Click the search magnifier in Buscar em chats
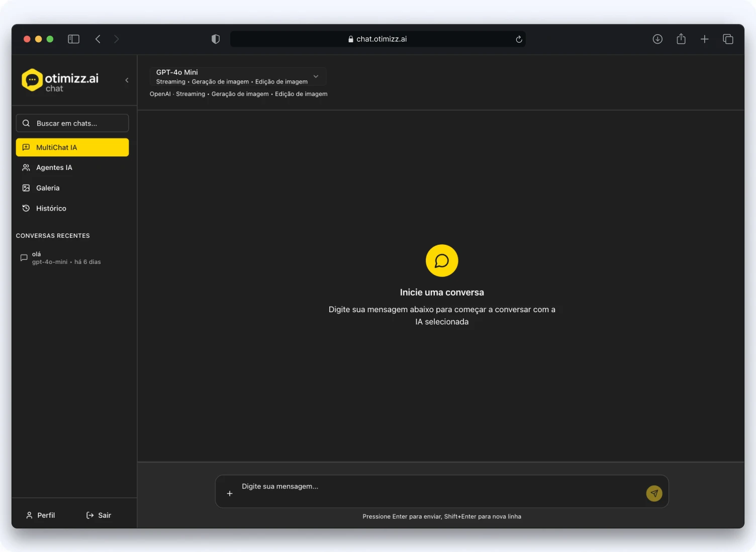The image size is (756, 552). click(x=26, y=123)
